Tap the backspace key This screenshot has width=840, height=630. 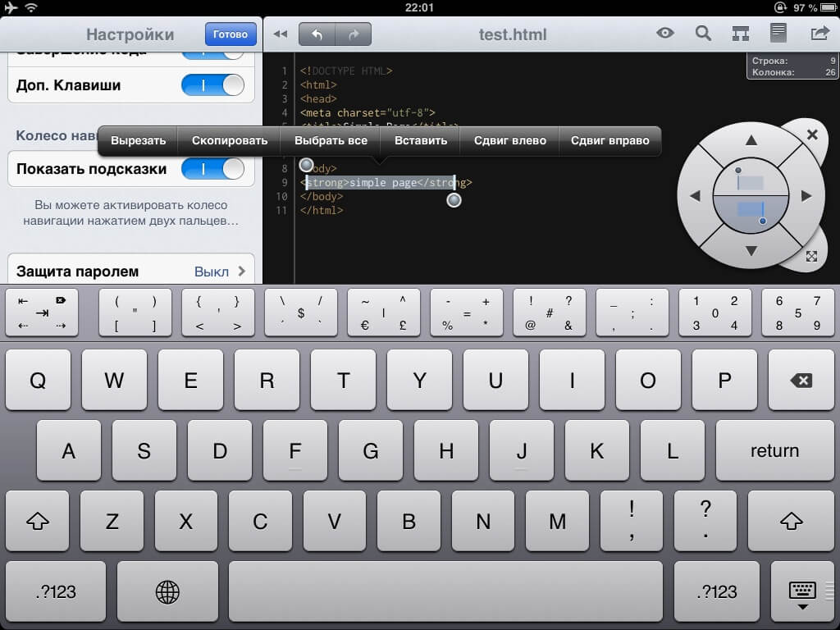coord(801,381)
